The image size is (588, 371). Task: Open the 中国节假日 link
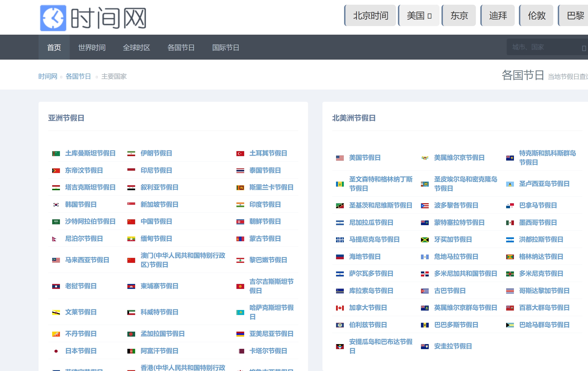coord(156,222)
